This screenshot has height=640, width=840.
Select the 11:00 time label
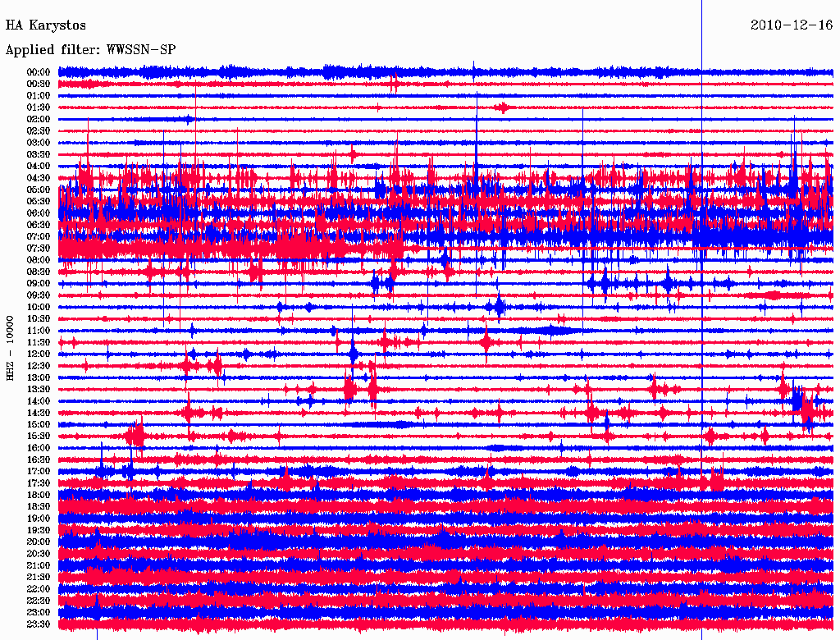click(38, 331)
